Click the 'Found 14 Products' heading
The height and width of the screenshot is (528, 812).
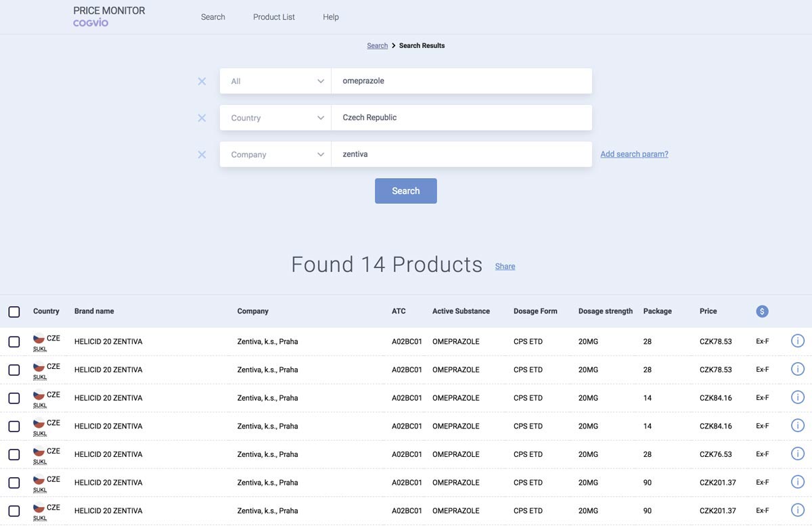coord(387,264)
